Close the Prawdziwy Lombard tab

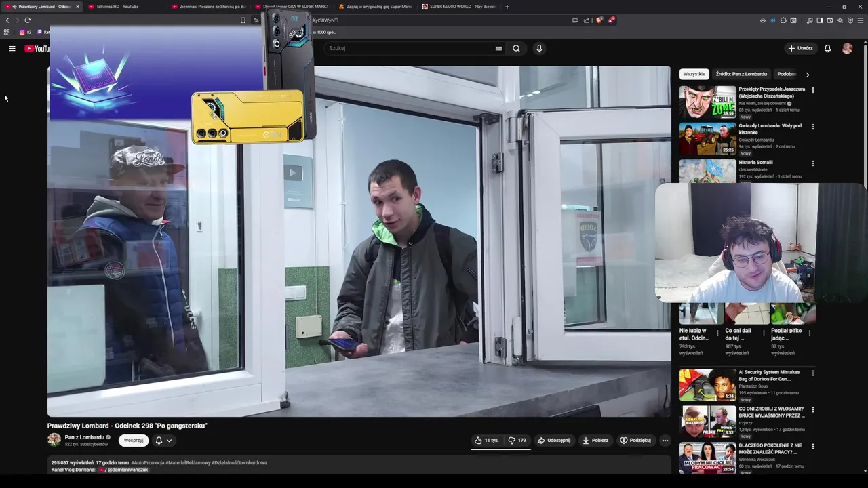pos(77,7)
